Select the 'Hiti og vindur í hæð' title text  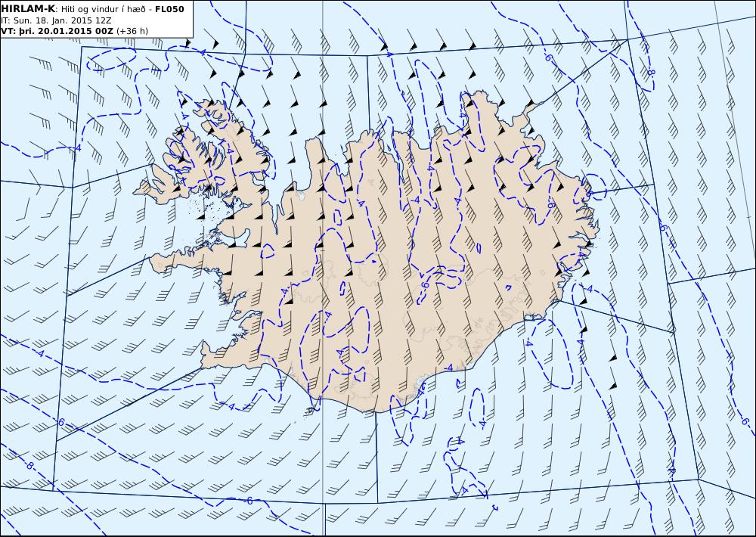[x=104, y=9]
